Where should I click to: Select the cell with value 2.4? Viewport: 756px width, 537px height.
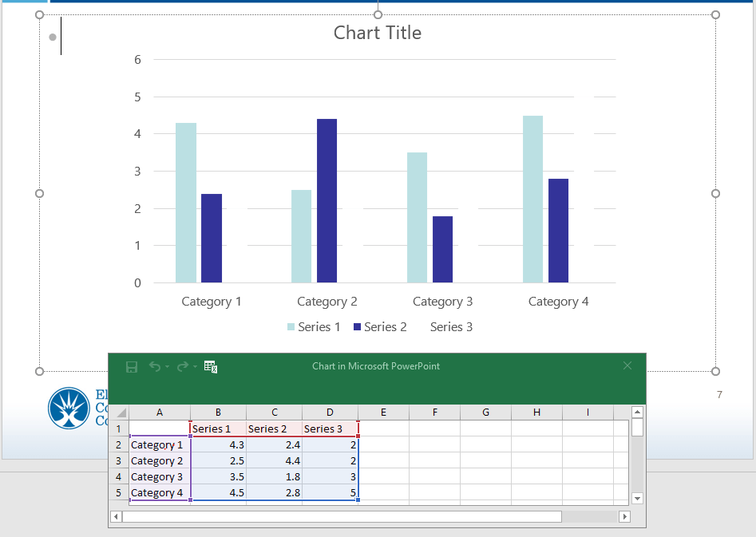275,444
